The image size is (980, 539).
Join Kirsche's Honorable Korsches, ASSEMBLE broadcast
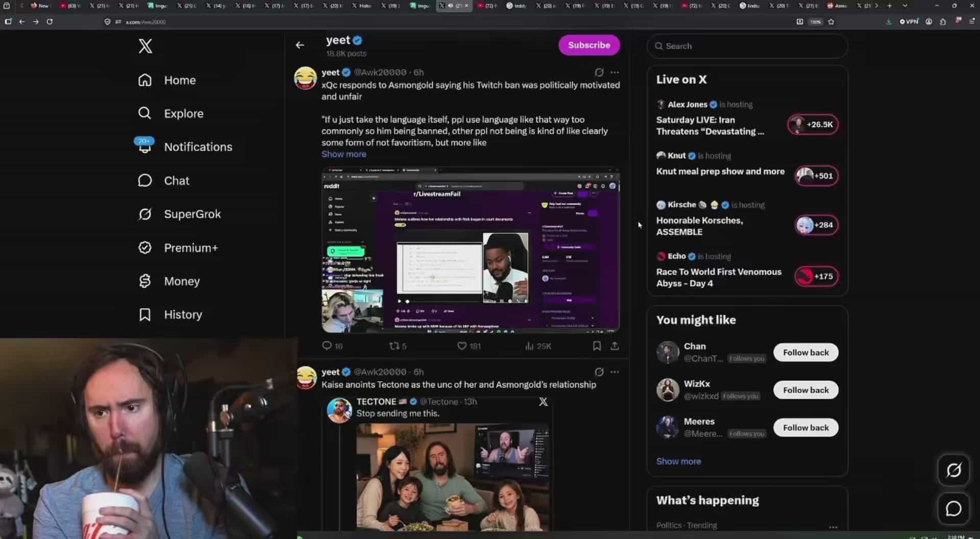point(816,225)
